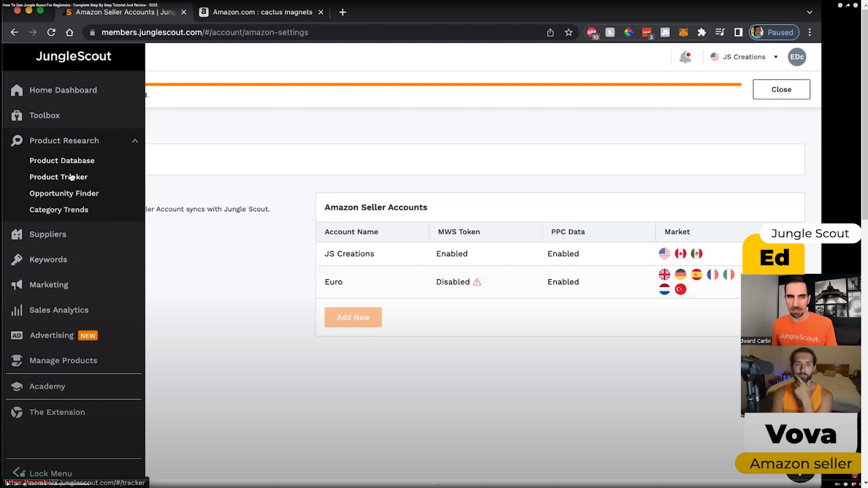Show the browser tab search dropdown
This screenshot has height=488, width=868.
[x=809, y=12]
